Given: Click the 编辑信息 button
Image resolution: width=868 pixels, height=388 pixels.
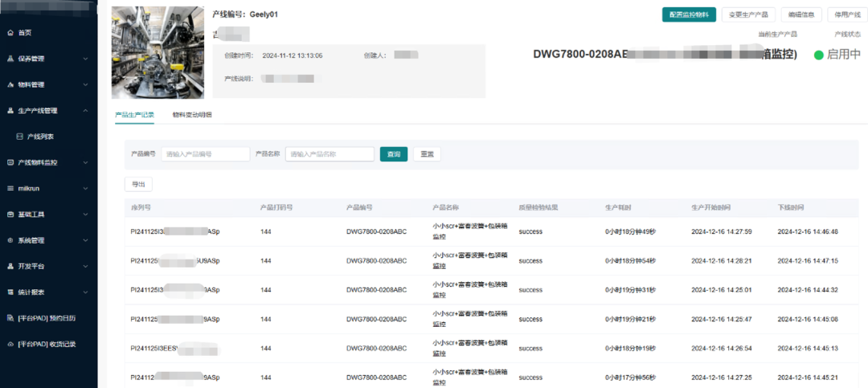Looking at the screenshot, I should pyautogui.click(x=801, y=15).
